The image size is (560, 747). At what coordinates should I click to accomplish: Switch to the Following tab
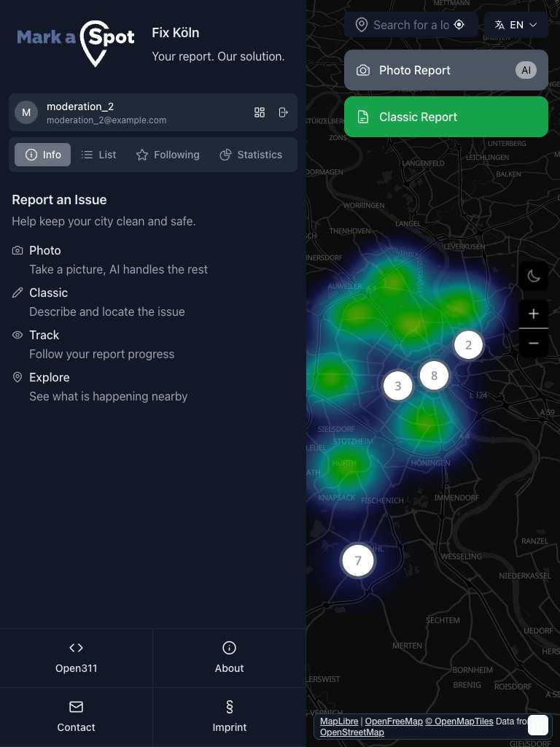pos(168,155)
